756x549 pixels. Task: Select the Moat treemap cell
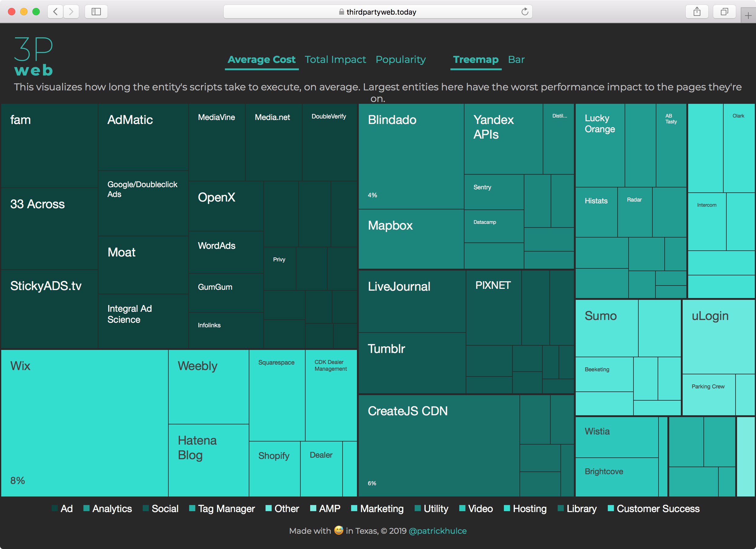(x=143, y=265)
